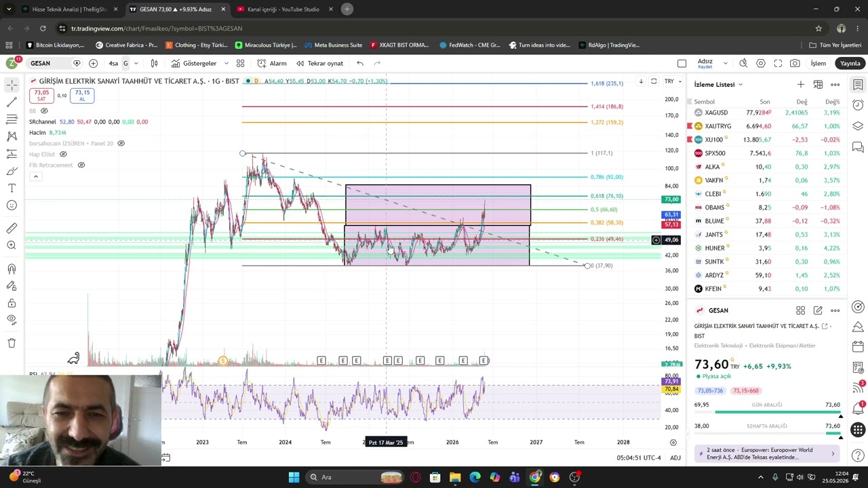
Task: Toggle magnet mode for drawings
Action: tap(12, 268)
